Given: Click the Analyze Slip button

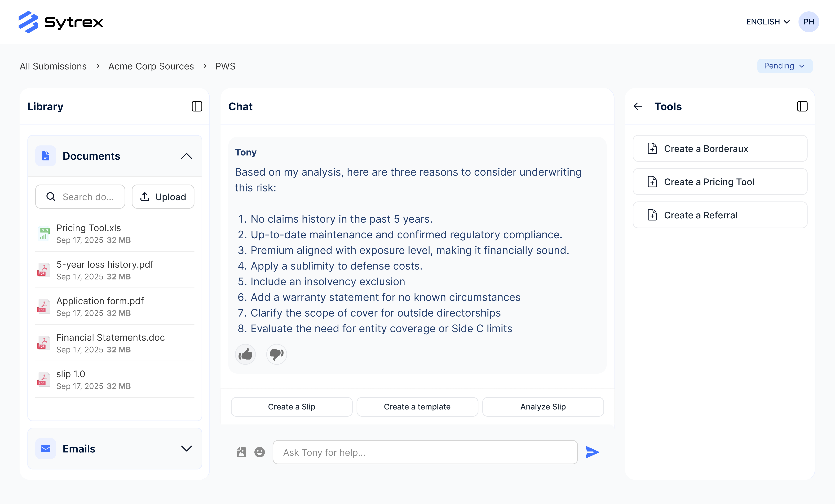Looking at the screenshot, I should (x=543, y=407).
